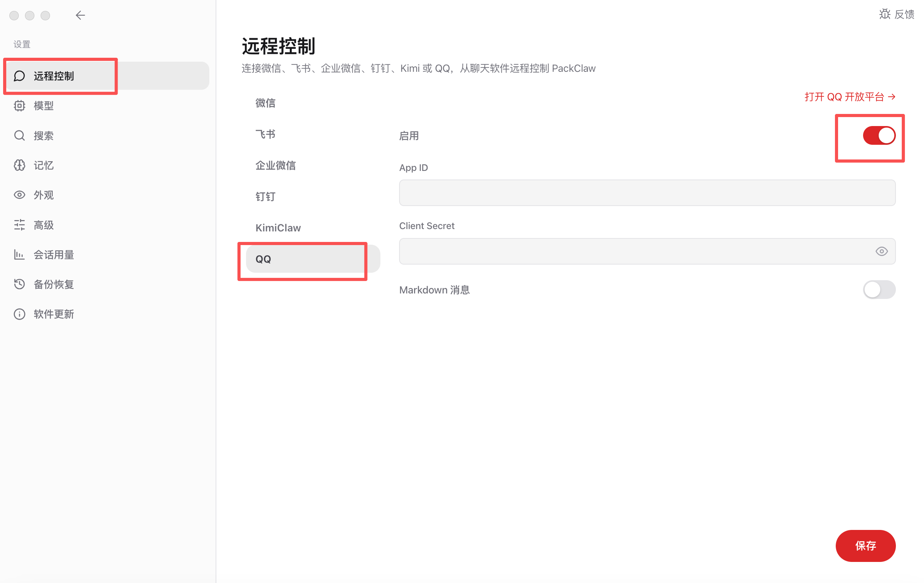Focus the App ID input field

click(647, 193)
